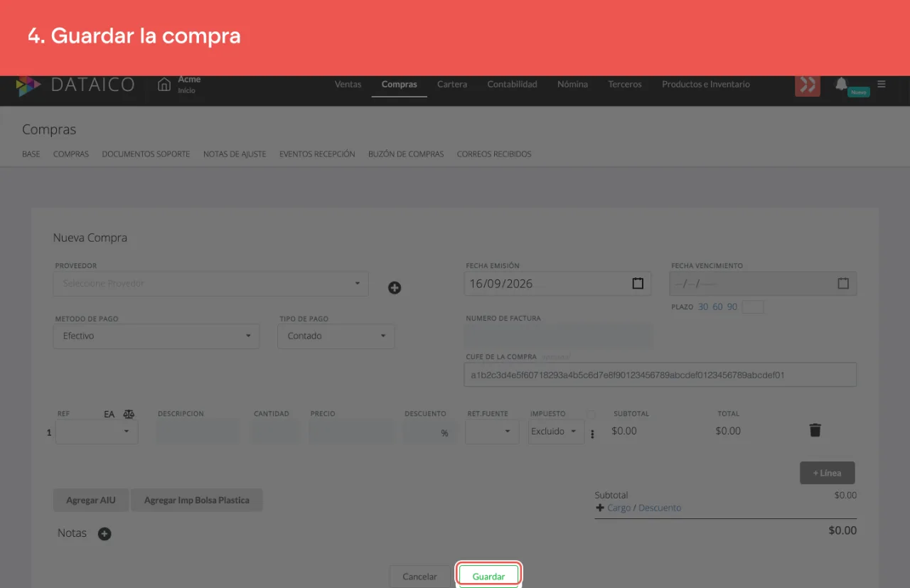This screenshot has height=588, width=910.
Task: Open the Ret.Fuente dropdown
Action: click(x=492, y=432)
